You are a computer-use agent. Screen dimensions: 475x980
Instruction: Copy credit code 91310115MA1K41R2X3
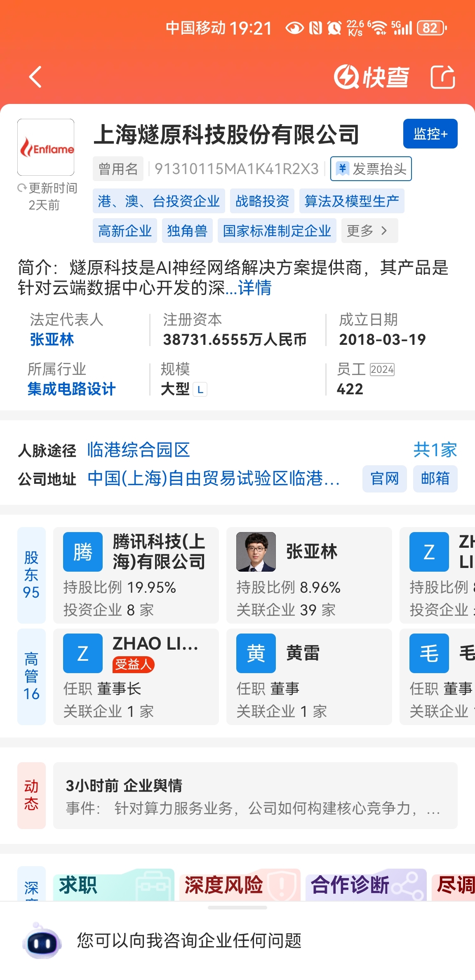click(237, 169)
